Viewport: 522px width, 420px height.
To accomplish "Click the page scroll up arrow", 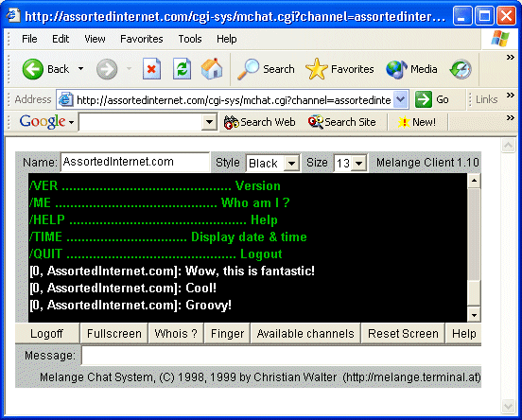I will pos(509,146).
